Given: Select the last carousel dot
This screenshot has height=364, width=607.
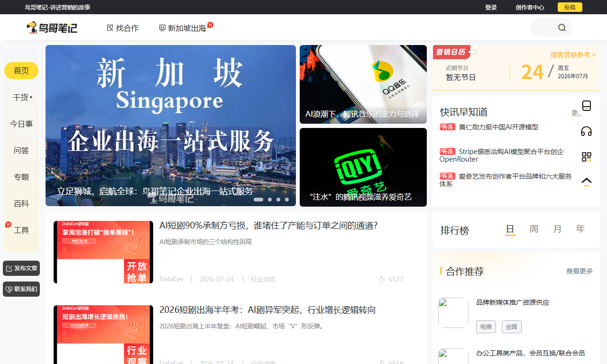Looking at the screenshot, I should (287, 200).
